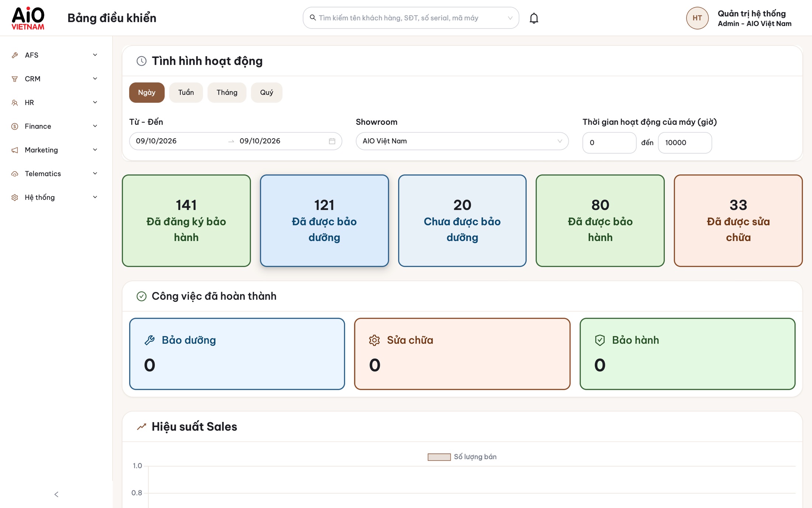Viewport: 812px width, 508px height.
Task: Select the Tháng period tab
Action: pyautogui.click(x=227, y=92)
